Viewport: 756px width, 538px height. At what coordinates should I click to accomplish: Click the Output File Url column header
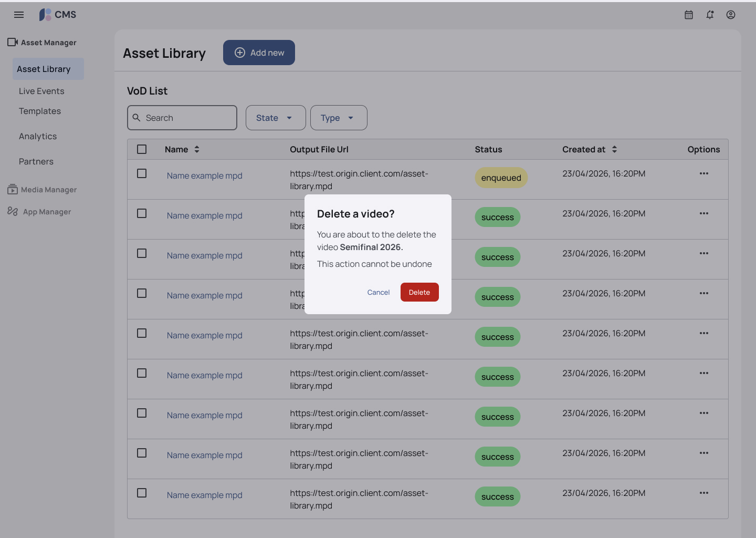click(x=319, y=149)
